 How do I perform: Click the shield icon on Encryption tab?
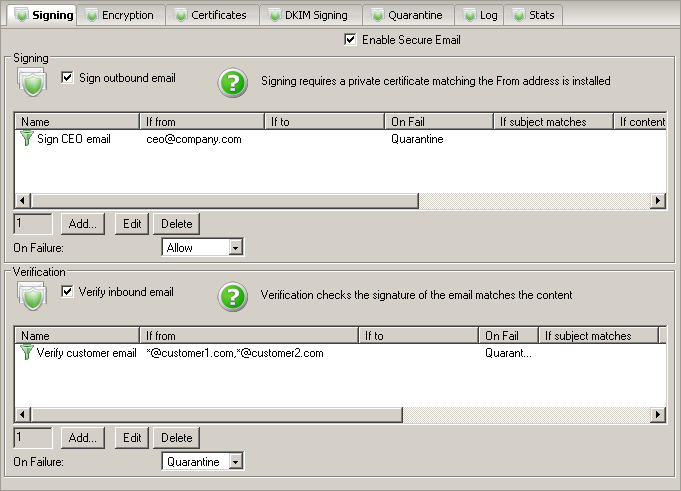click(x=92, y=15)
